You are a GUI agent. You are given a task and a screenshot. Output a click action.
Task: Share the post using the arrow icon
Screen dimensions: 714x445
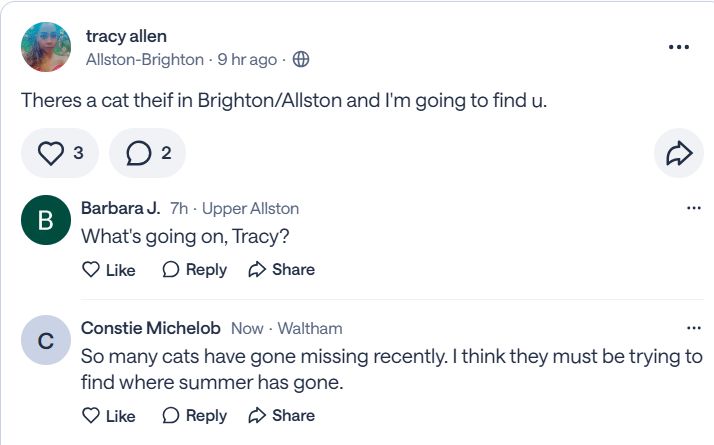coord(679,153)
